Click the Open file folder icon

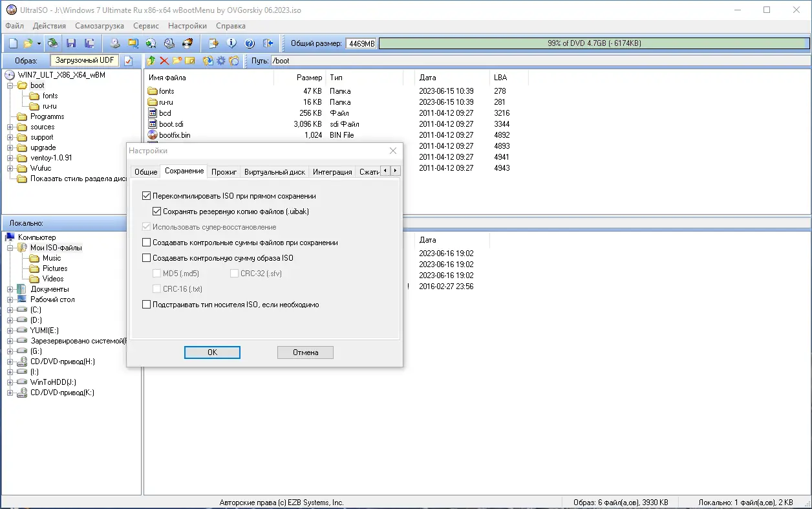[x=28, y=43]
